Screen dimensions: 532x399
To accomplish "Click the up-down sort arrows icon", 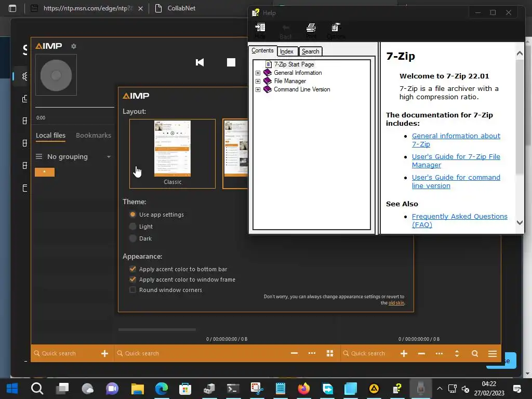I will pos(457,353).
